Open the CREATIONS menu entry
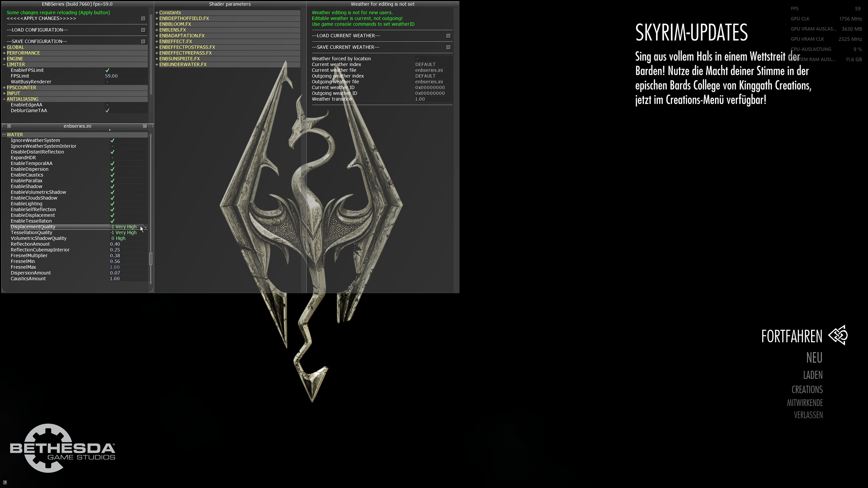 click(807, 390)
